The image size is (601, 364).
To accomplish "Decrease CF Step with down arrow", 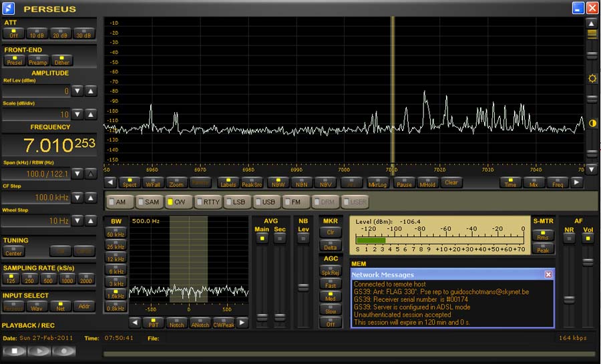I will tap(77, 197).
